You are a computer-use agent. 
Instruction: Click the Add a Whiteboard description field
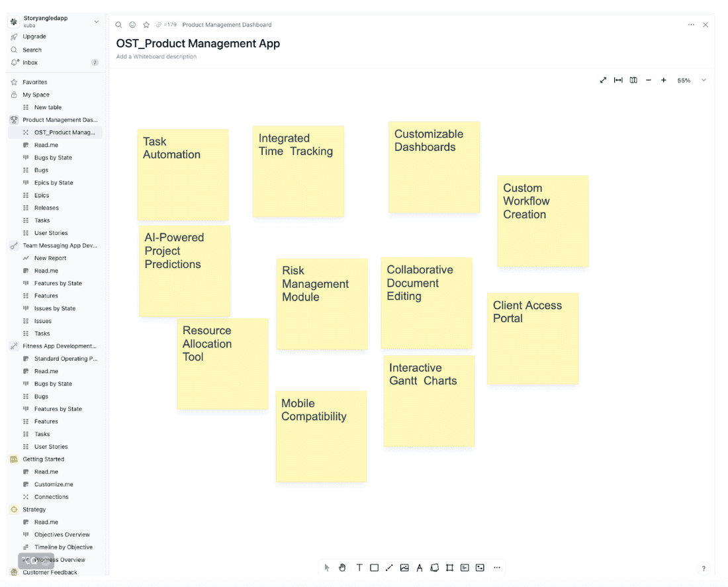[x=156, y=57]
